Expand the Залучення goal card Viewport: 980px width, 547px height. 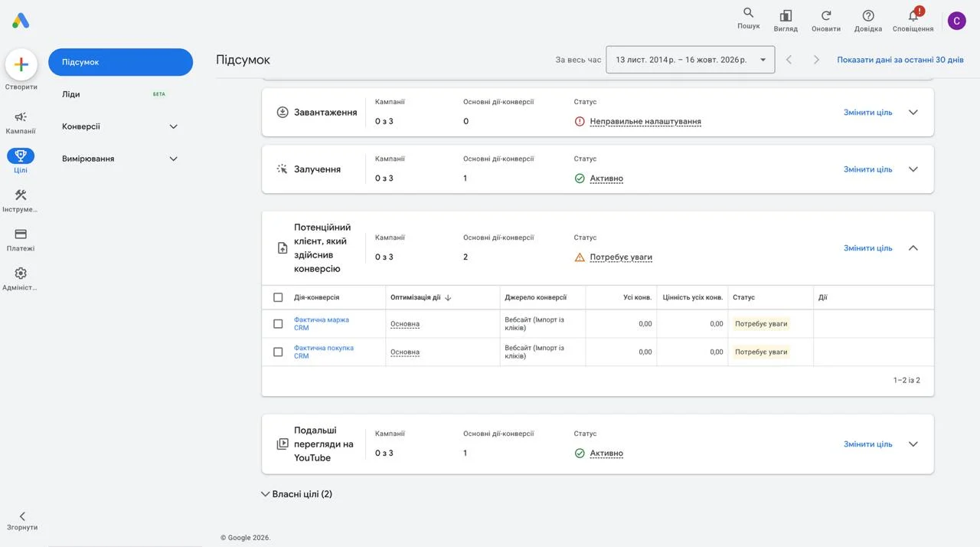click(x=913, y=169)
